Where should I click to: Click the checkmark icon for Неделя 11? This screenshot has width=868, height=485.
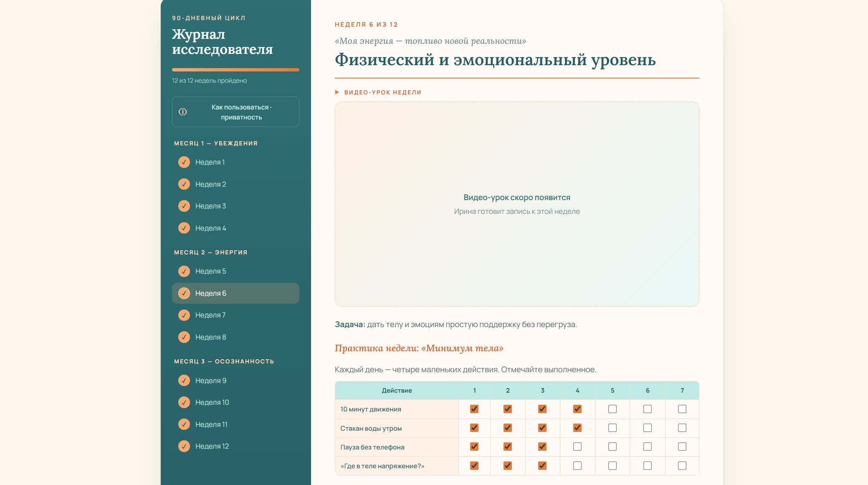click(184, 424)
